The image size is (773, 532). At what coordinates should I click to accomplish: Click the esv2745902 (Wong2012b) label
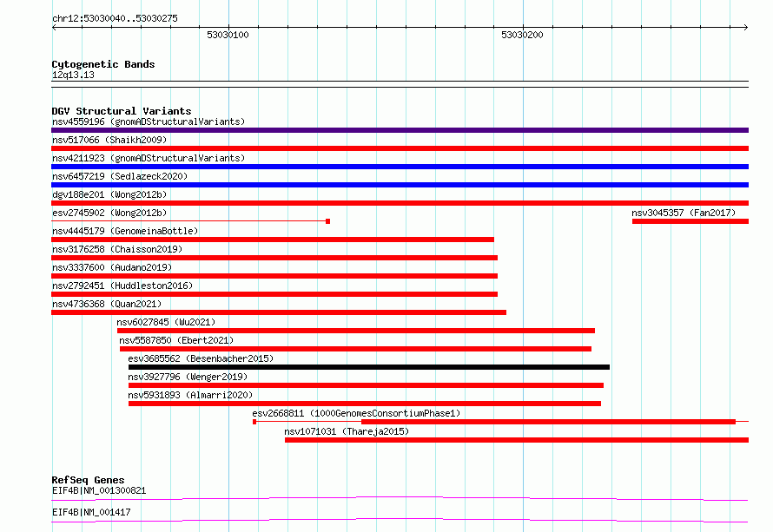point(109,213)
